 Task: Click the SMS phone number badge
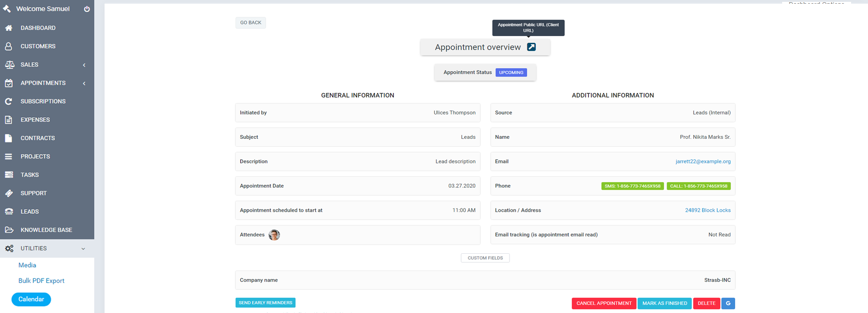point(632,186)
